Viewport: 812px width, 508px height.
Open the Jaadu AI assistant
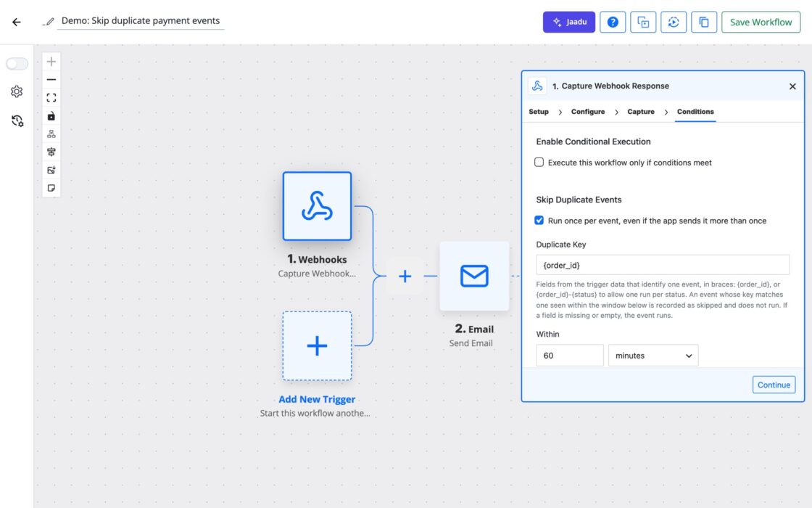[568, 22]
